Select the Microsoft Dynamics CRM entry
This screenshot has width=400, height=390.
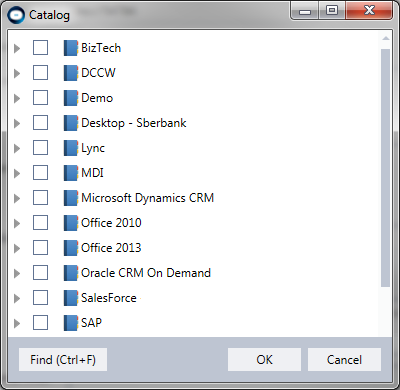[148, 198]
